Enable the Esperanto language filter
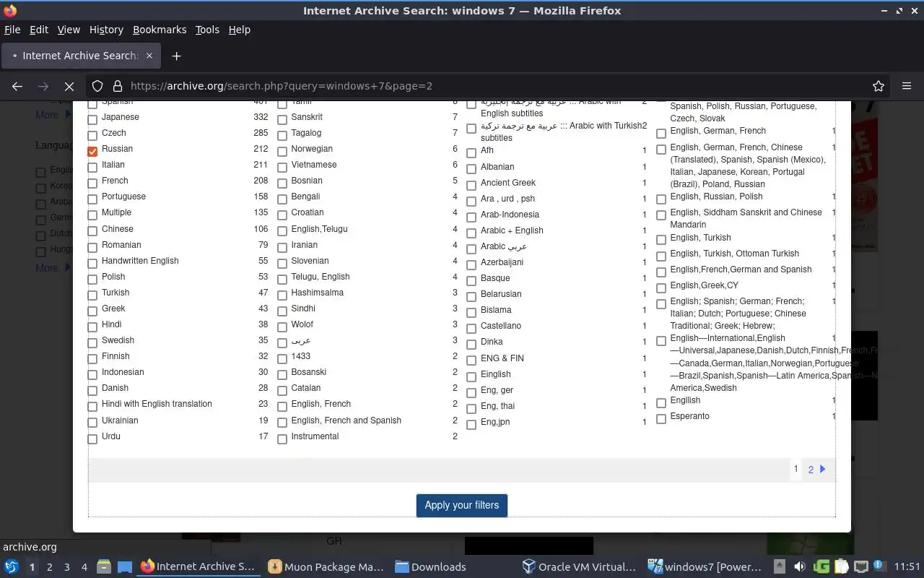 [661, 418]
